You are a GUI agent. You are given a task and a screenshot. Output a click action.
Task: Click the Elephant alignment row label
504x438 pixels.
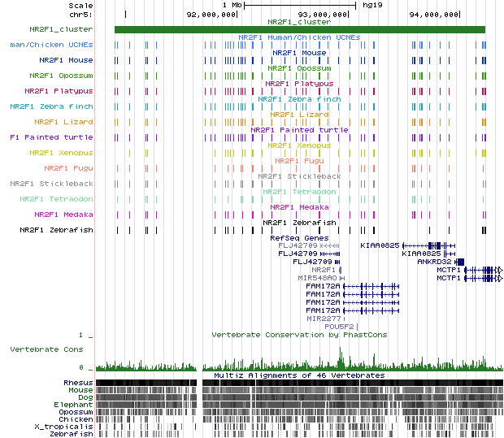tap(73, 404)
